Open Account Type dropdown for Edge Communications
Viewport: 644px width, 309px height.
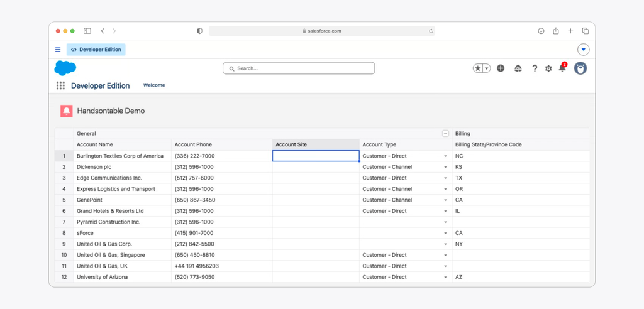[x=445, y=178]
